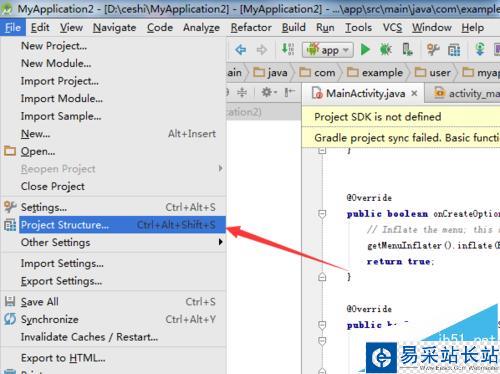Open the Tools menu
Viewport: 500px width, 374px height.
(358, 27)
